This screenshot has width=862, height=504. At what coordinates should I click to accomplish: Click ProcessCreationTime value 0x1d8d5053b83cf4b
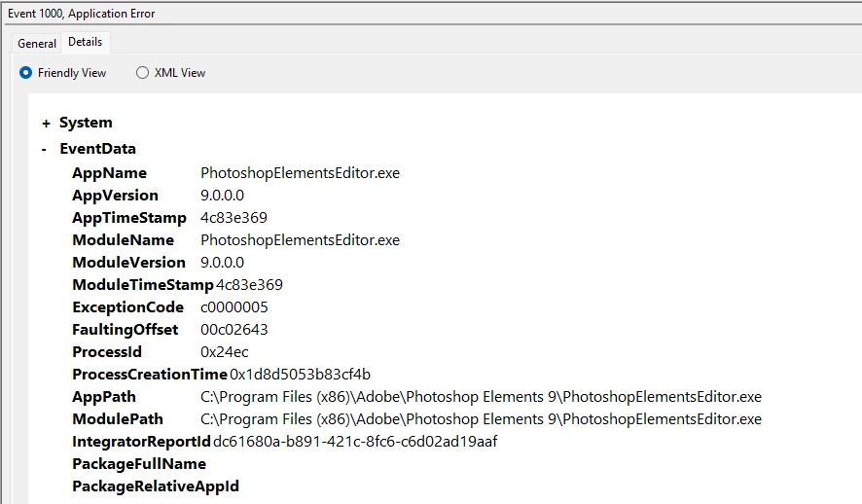[301, 375]
